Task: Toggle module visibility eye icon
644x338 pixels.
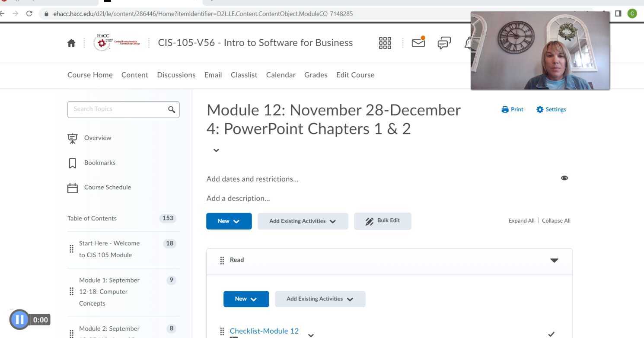Action: (564, 178)
